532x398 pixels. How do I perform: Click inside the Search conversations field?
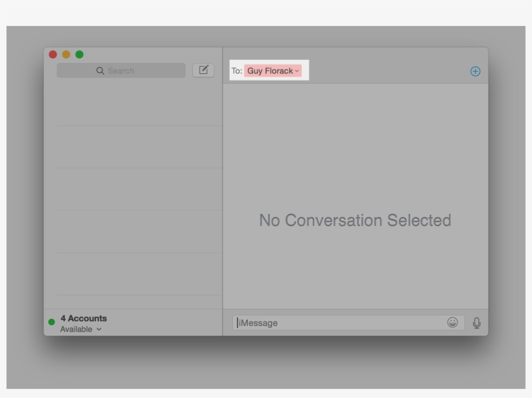[120, 69]
